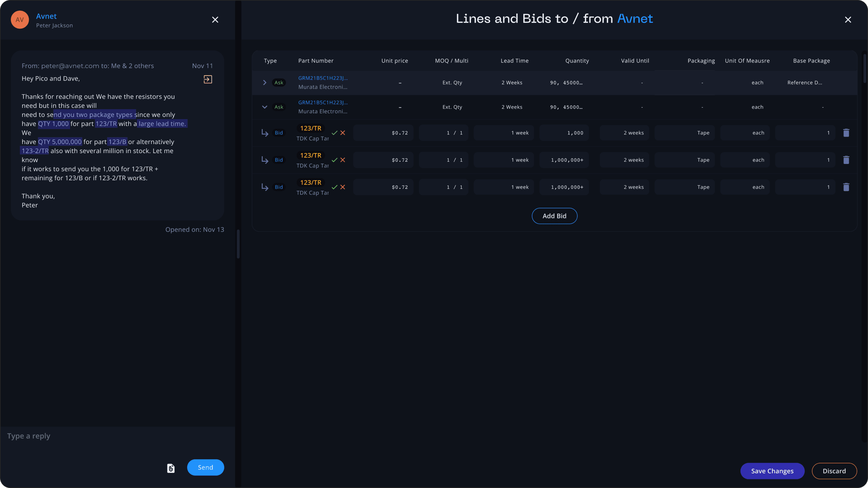Send the reply message
The width and height of the screenshot is (868, 488).
click(205, 468)
